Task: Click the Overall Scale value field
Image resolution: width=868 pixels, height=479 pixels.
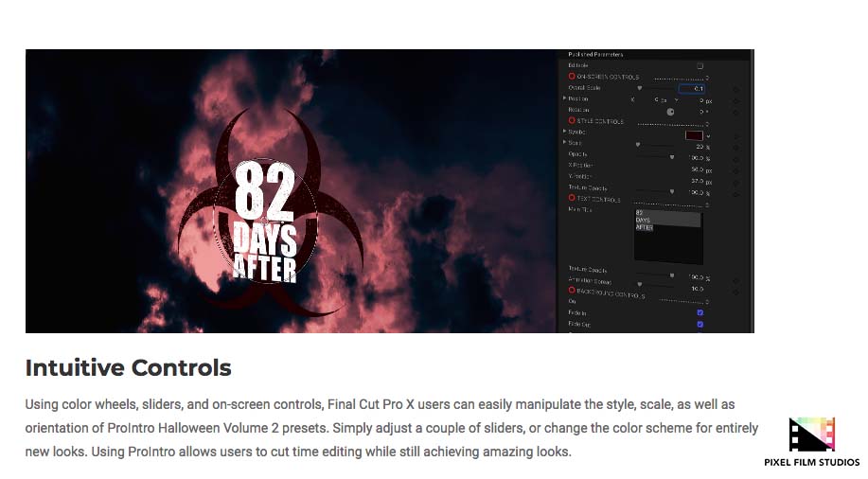Action: click(691, 89)
